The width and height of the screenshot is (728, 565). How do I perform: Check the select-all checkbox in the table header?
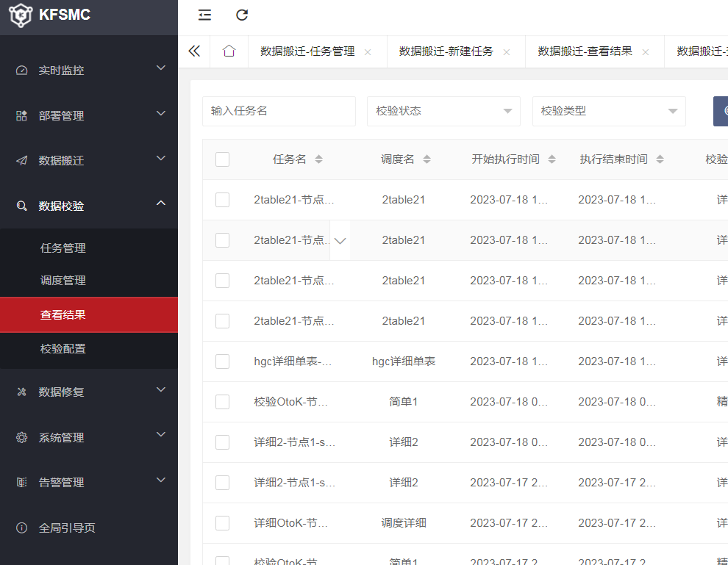222,159
